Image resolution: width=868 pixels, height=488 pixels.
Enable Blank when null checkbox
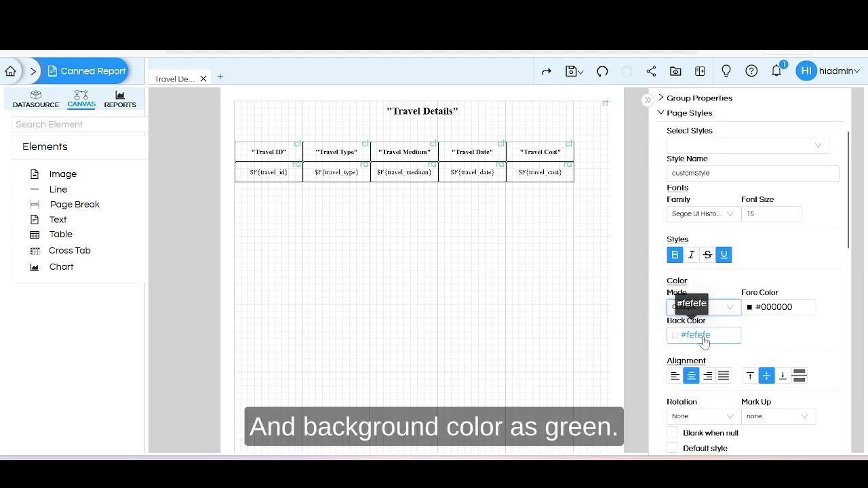[672, 433]
